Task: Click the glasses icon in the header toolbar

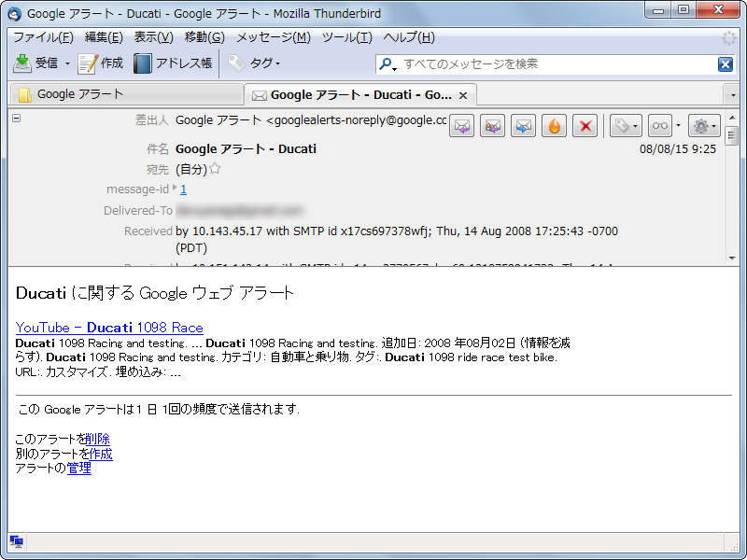Action: click(x=659, y=125)
